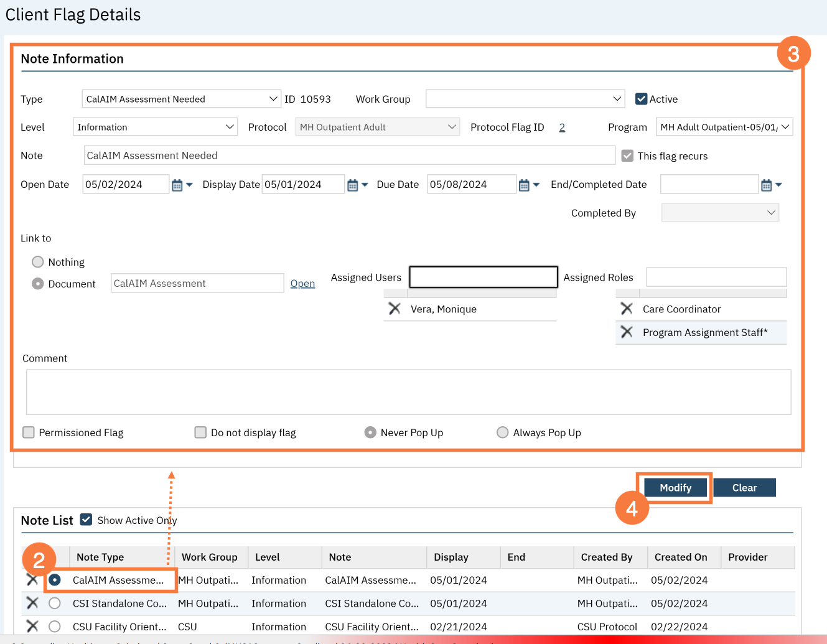
Task: Click the Modify button
Action: 675,488
